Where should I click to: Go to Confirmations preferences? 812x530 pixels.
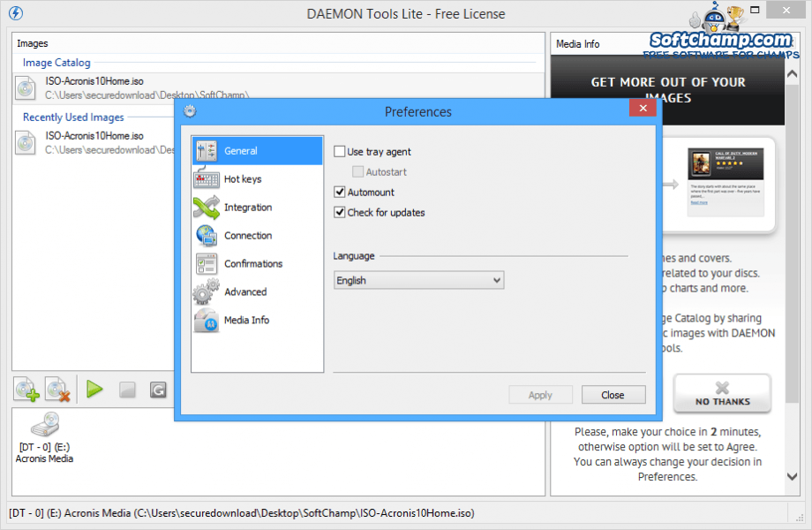258,264
